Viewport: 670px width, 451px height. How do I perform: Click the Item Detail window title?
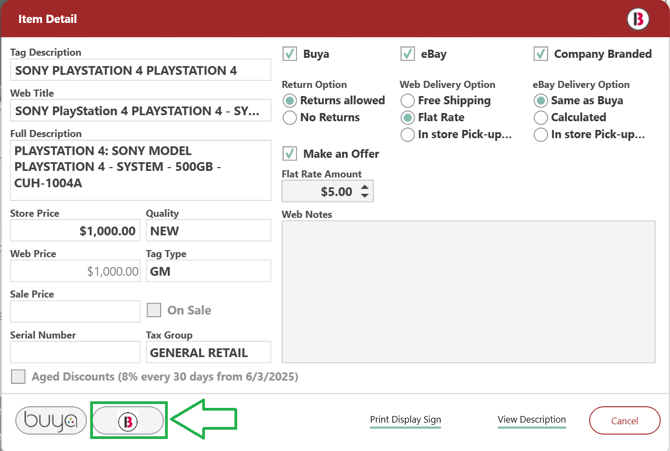[47, 19]
